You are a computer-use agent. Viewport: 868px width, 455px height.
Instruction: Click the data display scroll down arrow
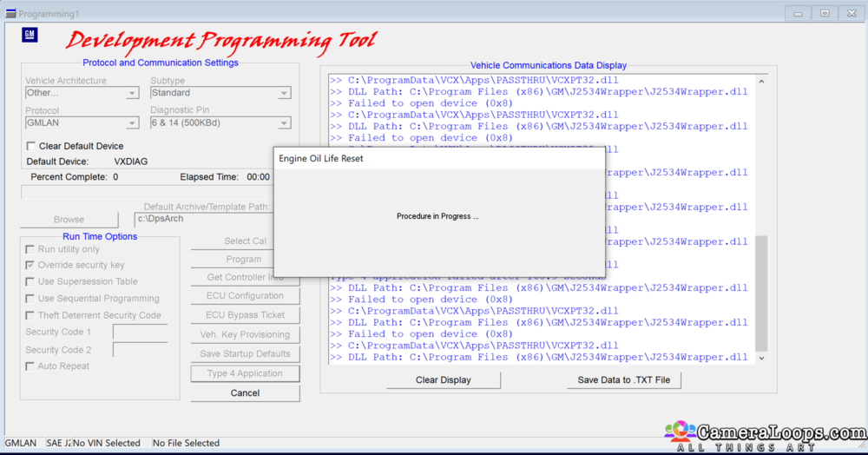tap(762, 358)
